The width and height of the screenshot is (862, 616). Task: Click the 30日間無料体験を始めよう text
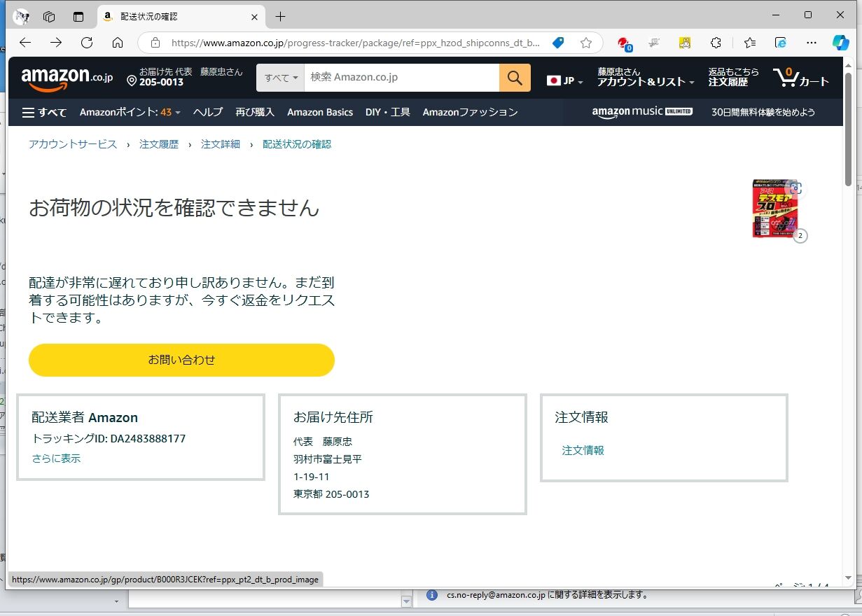pyautogui.click(x=763, y=112)
